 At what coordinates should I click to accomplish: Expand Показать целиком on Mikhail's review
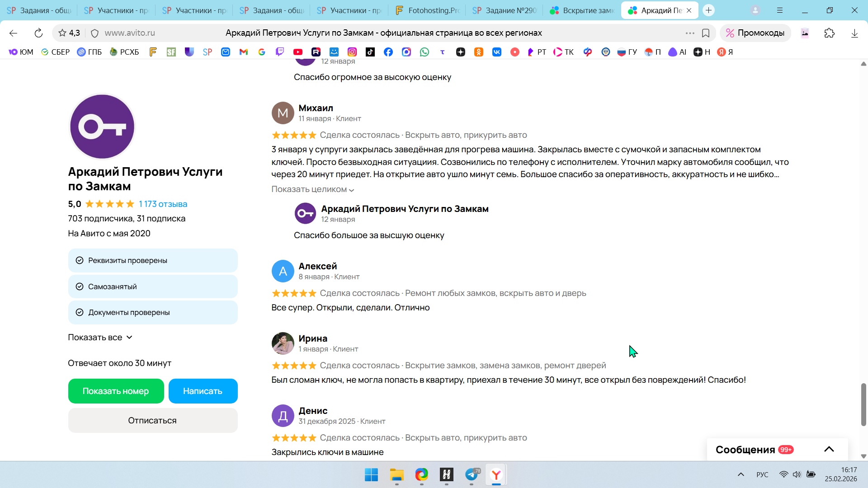coord(312,189)
